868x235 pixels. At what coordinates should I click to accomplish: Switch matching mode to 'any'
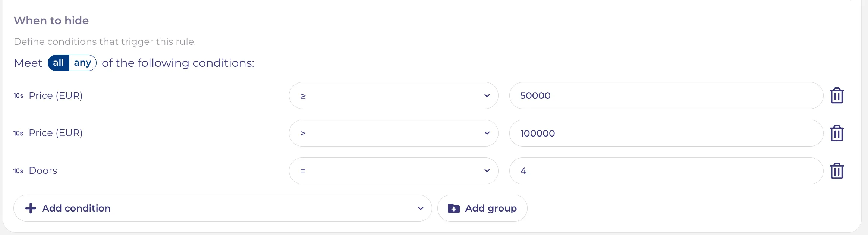(83, 63)
